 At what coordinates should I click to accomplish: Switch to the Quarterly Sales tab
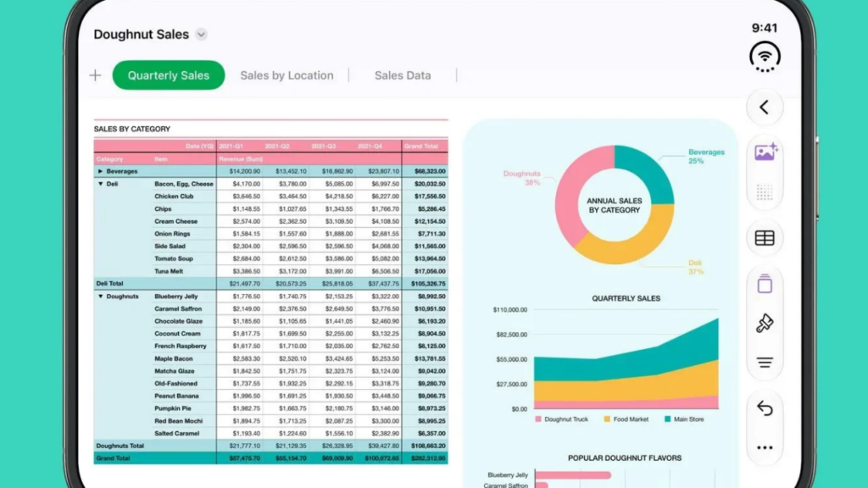click(169, 75)
